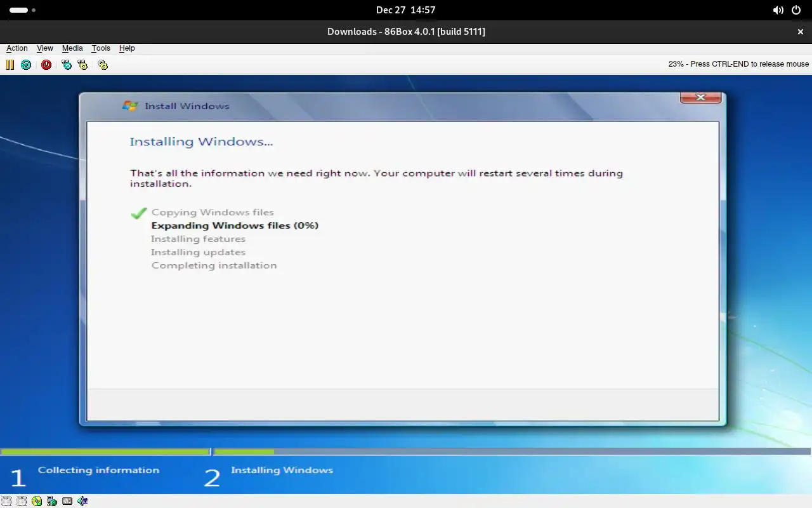Click the 'Install Windows' dialog title
Image resolution: width=812 pixels, height=508 pixels.
187,106
